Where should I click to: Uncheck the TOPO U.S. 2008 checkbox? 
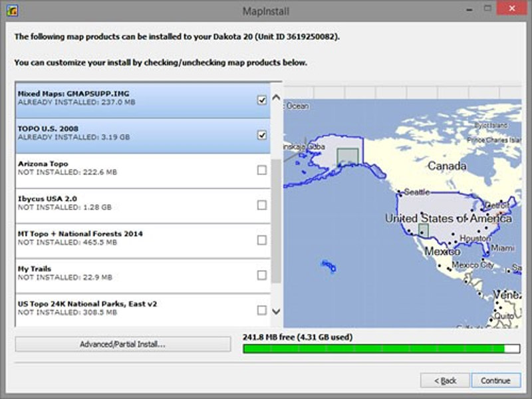[262, 135]
